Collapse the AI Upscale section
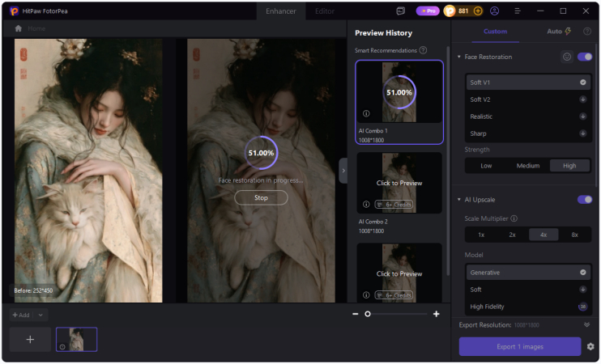 pos(458,200)
